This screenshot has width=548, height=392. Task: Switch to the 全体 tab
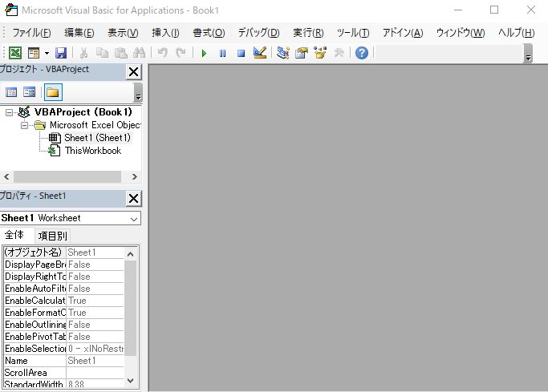14,235
